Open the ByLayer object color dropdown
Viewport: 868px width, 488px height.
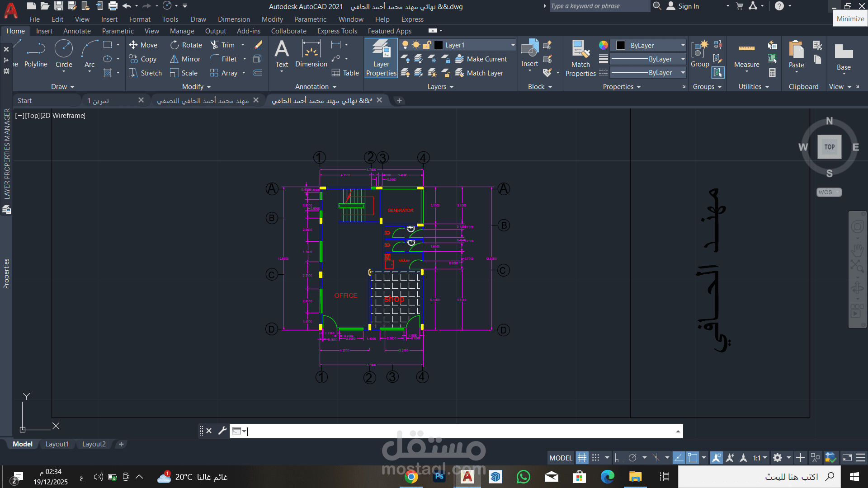click(x=683, y=45)
